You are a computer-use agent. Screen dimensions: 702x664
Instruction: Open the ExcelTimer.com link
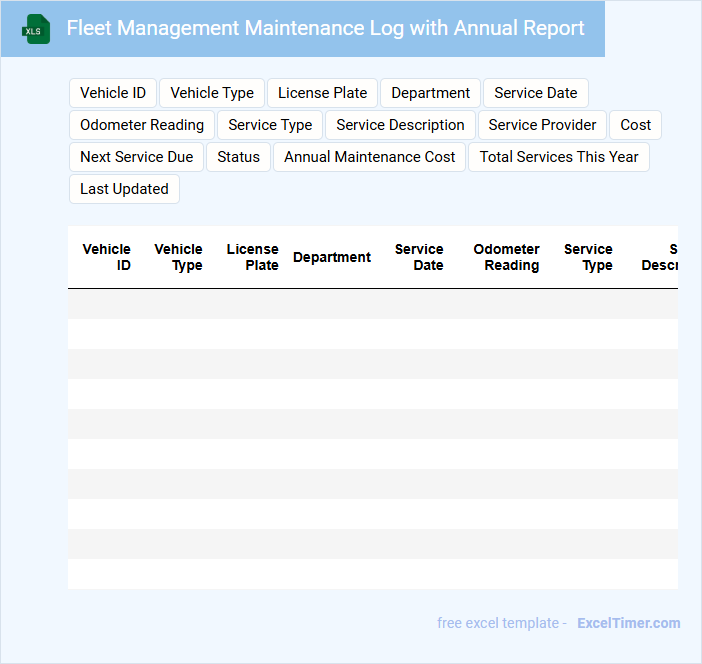click(x=628, y=623)
